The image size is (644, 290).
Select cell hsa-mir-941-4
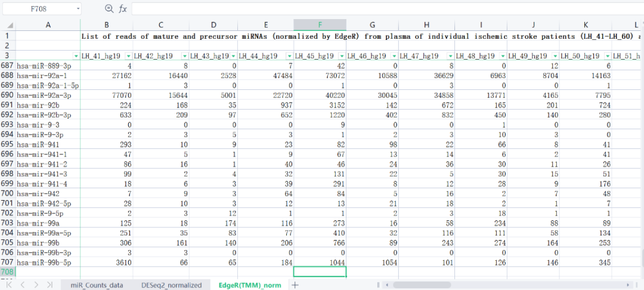[48, 183]
